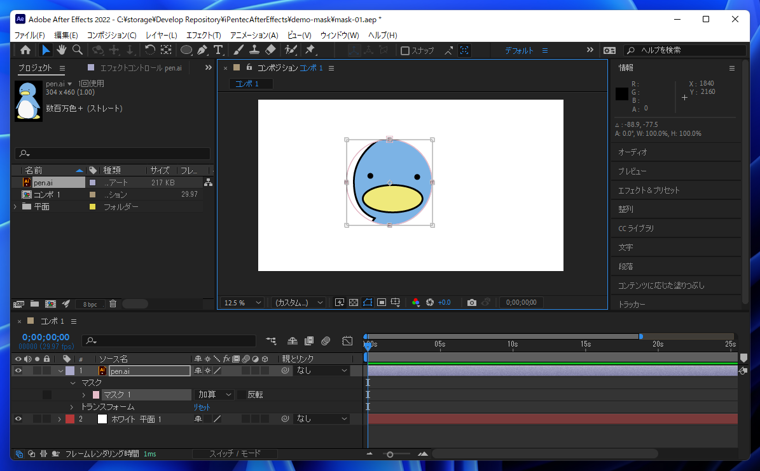Open 加算 mask mode dropdown
The height and width of the screenshot is (471, 760).
[214, 395]
